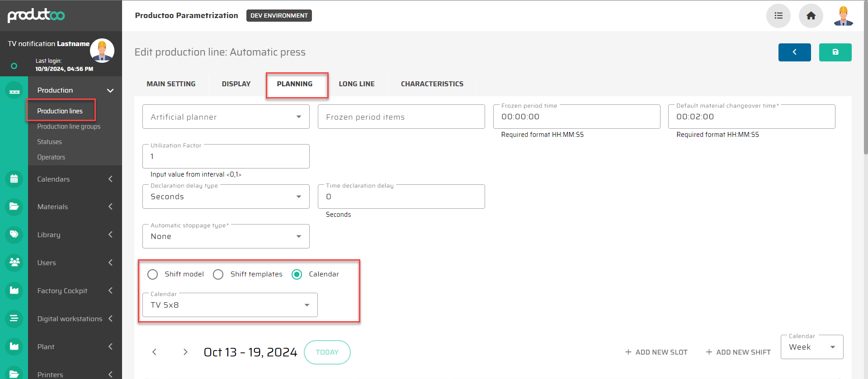Switch to the Characteristics tab
868x379 pixels.
(x=432, y=84)
